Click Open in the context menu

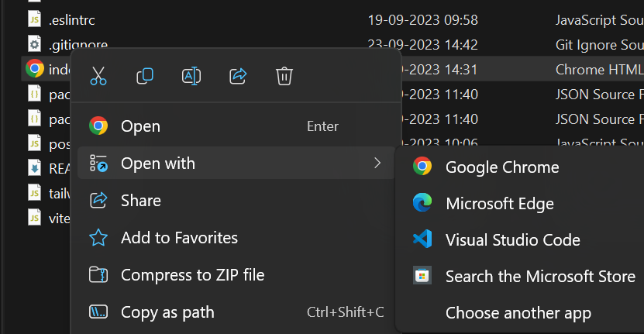pos(140,126)
